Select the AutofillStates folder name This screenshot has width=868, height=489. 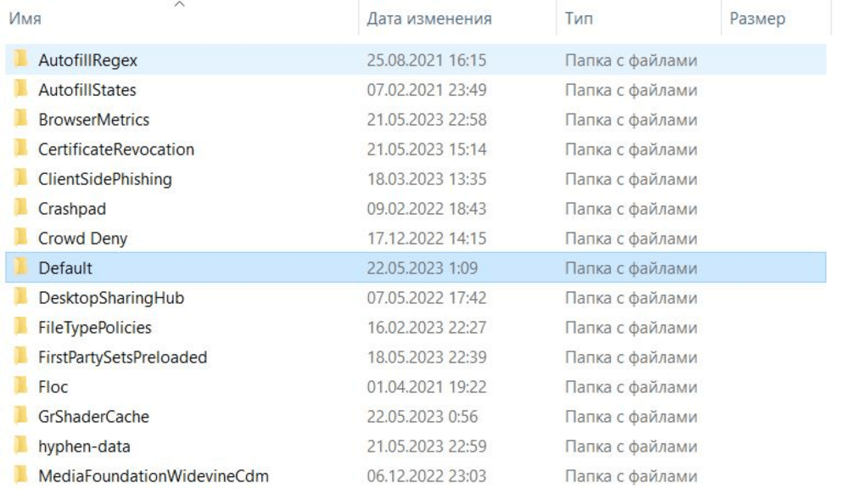click(87, 90)
